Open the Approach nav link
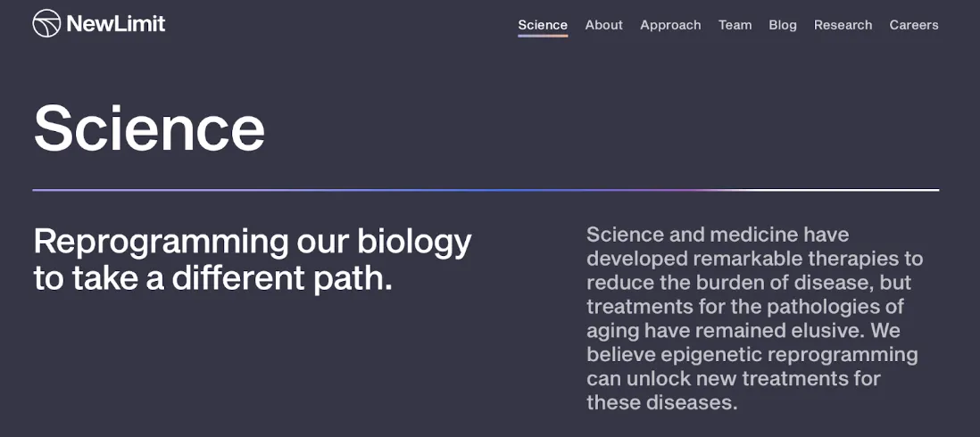The image size is (980, 437). [670, 25]
